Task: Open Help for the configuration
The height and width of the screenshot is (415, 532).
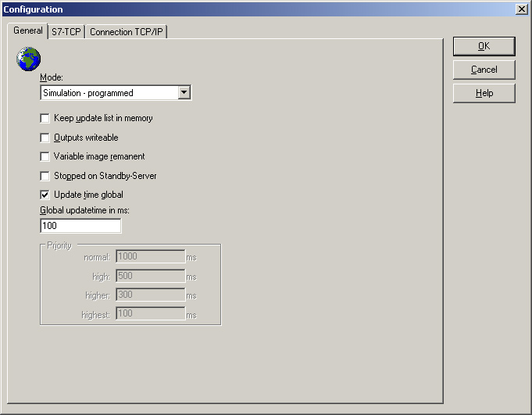Action: 484,93
